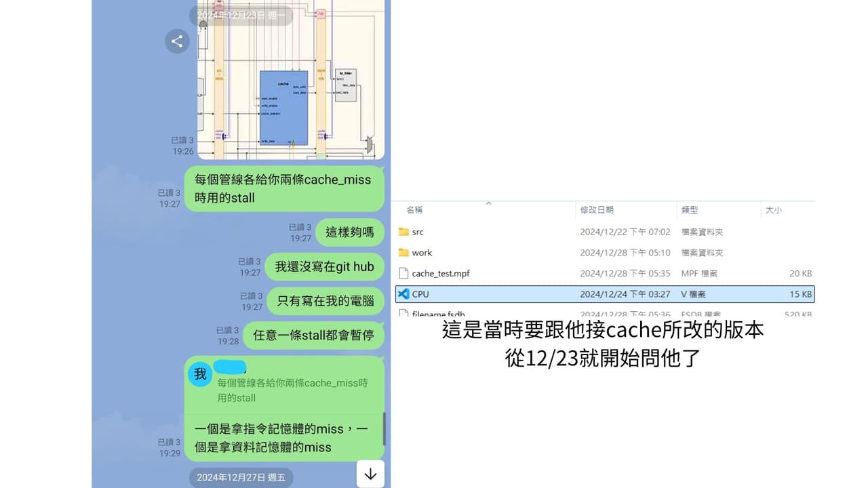
Task: Open the work folder
Action: point(420,252)
